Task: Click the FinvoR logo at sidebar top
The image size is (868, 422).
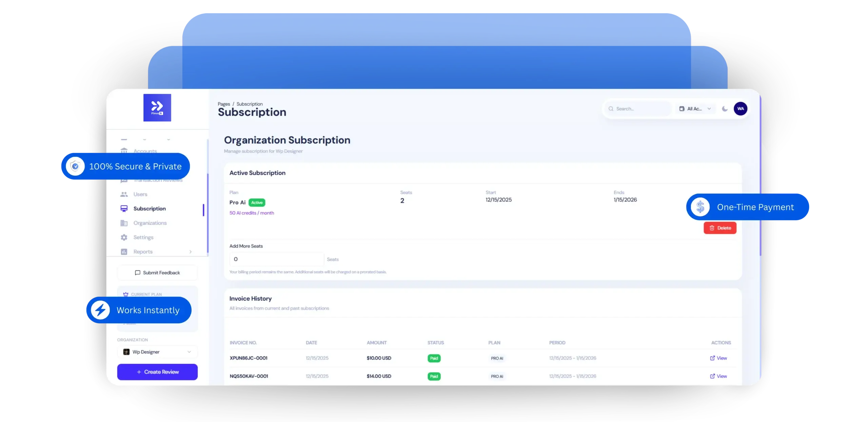Action: coord(157,108)
